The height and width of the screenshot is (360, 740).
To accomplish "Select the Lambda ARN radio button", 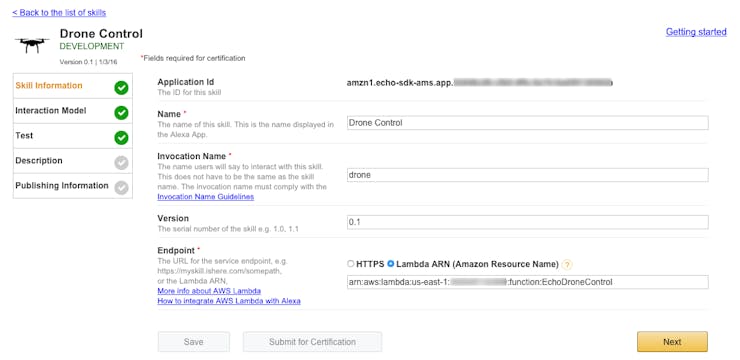I will tap(390, 264).
